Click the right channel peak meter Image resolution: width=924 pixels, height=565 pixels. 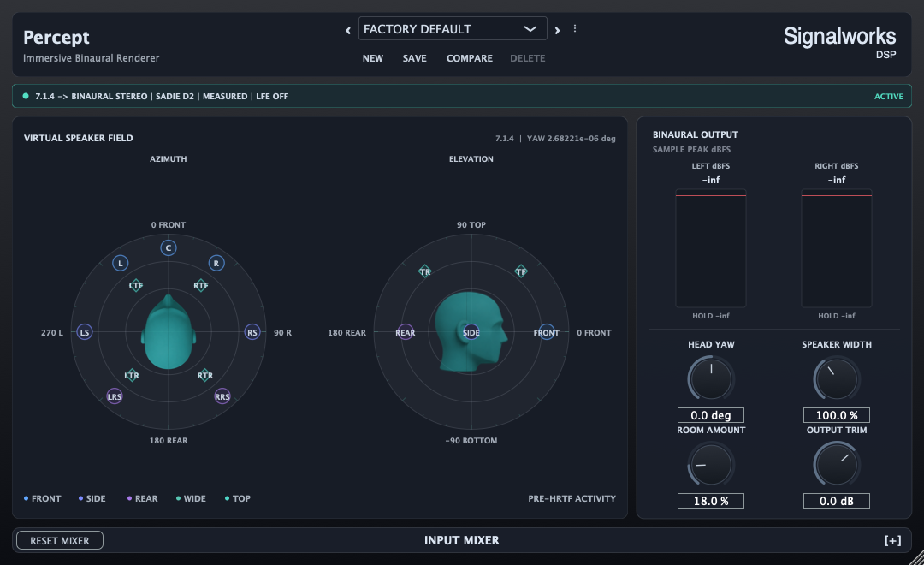(836, 248)
